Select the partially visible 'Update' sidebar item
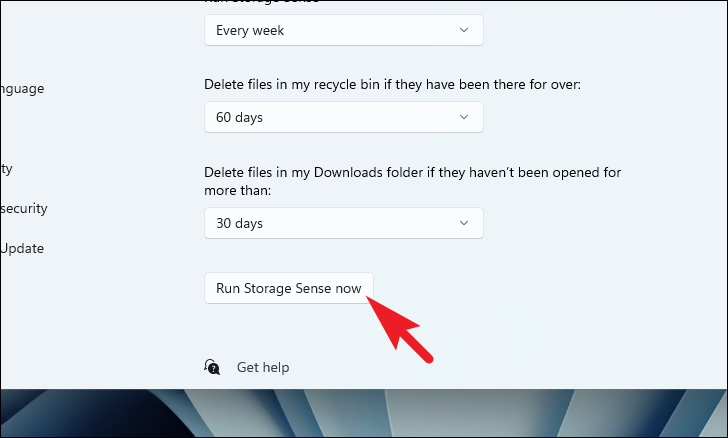This screenshot has height=438, width=728. point(22,248)
